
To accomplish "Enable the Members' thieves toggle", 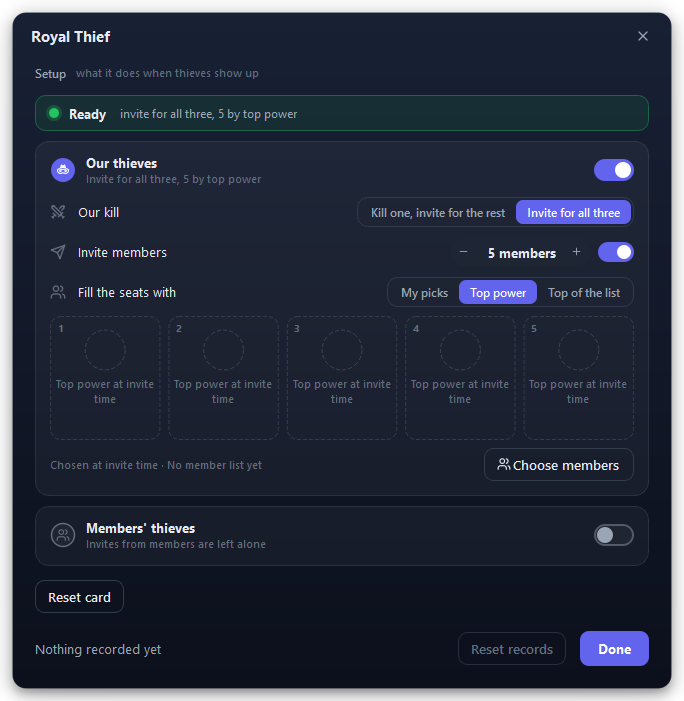I will pyautogui.click(x=613, y=535).
